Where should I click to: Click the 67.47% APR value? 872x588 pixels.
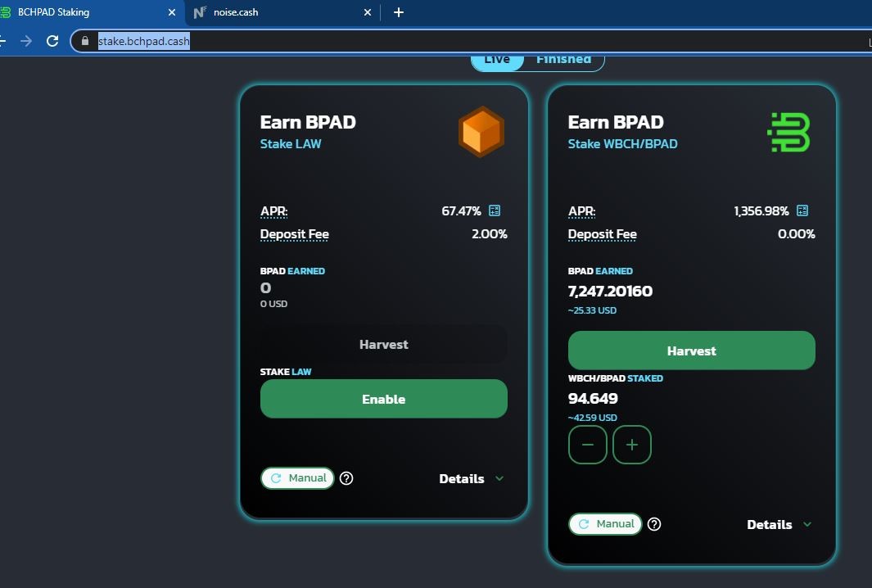click(461, 210)
